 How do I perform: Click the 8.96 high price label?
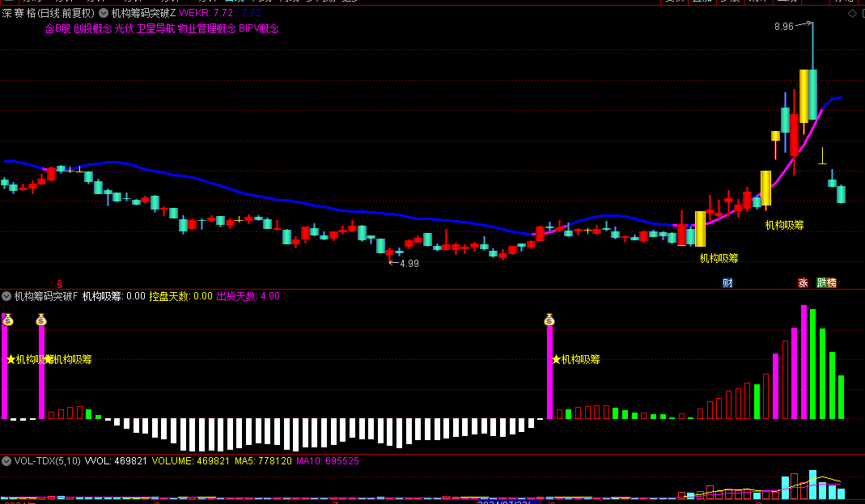[784, 27]
